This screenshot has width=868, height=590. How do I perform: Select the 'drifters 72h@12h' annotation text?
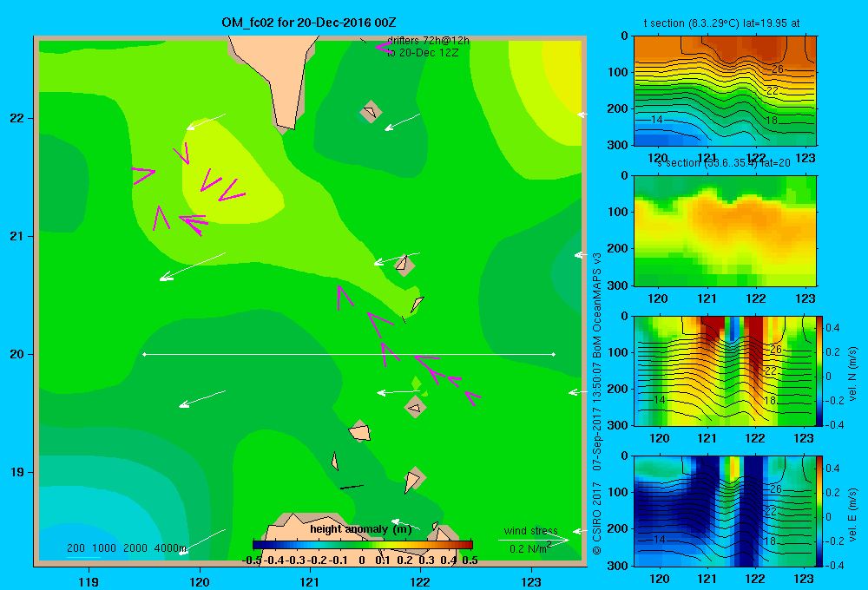click(428, 41)
